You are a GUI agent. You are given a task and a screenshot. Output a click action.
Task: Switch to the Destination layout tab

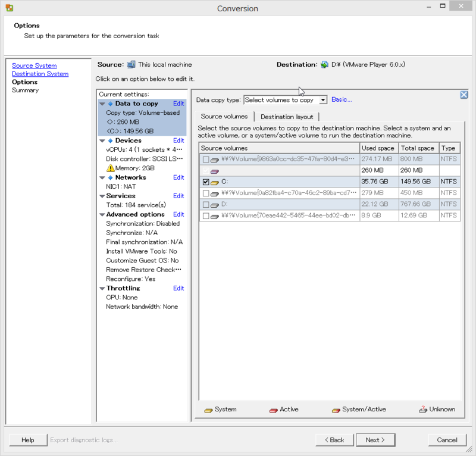(287, 117)
